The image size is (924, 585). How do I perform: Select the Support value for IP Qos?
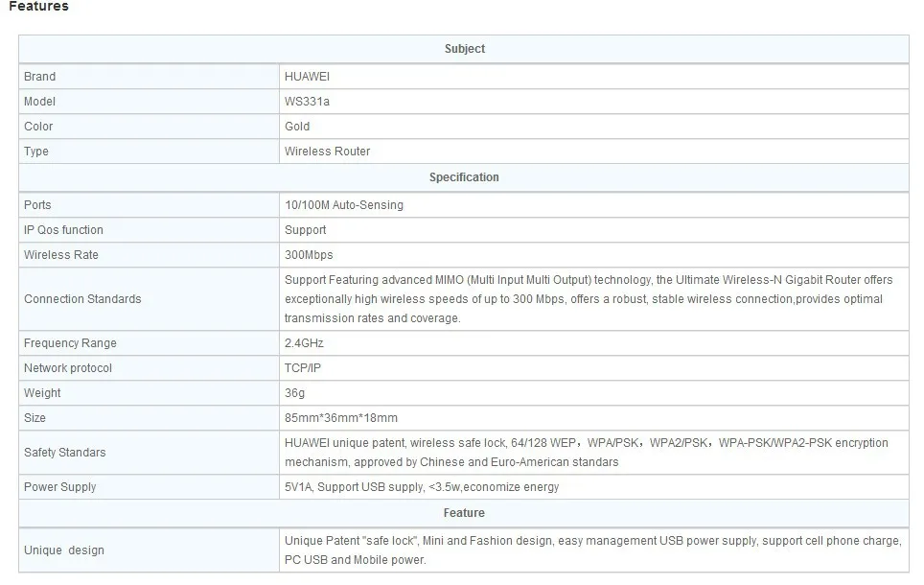[305, 230]
